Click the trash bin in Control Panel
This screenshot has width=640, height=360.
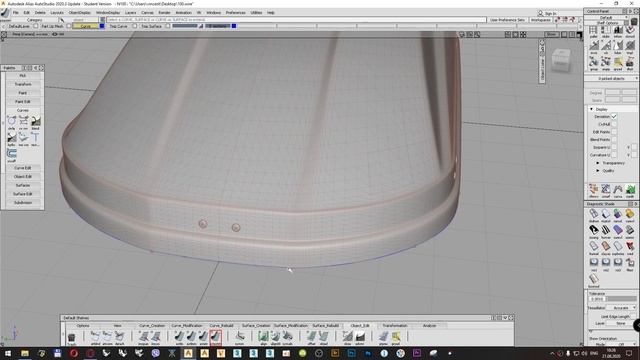click(634, 21)
